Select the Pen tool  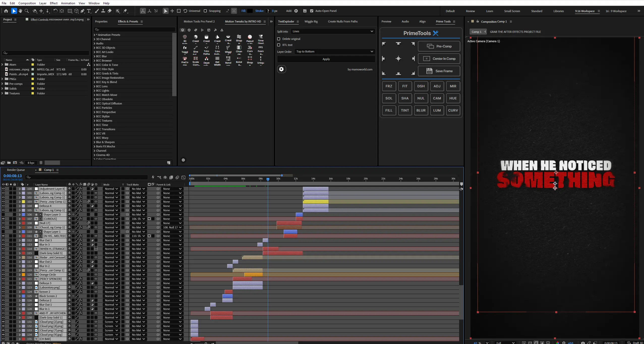tap(82, 11)
